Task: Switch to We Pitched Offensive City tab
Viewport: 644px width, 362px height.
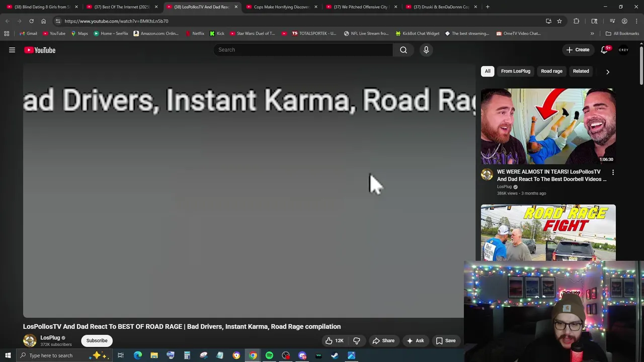Action: coord(361,7)
